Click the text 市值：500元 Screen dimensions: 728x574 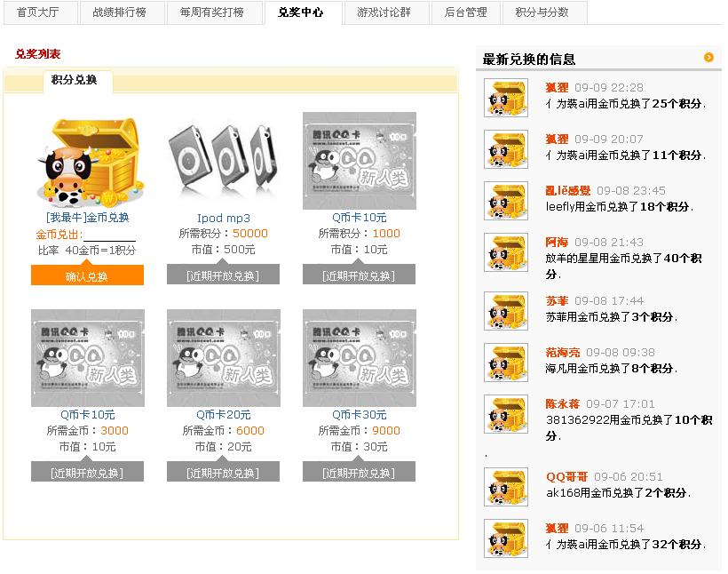tap(224, 250)
